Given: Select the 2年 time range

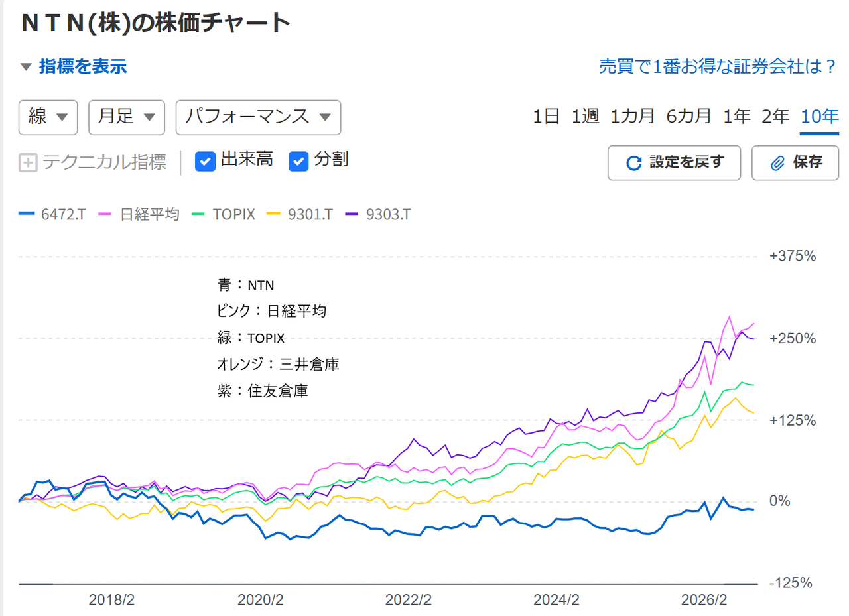Looking at the screenshot, I should tap(775, 117).
